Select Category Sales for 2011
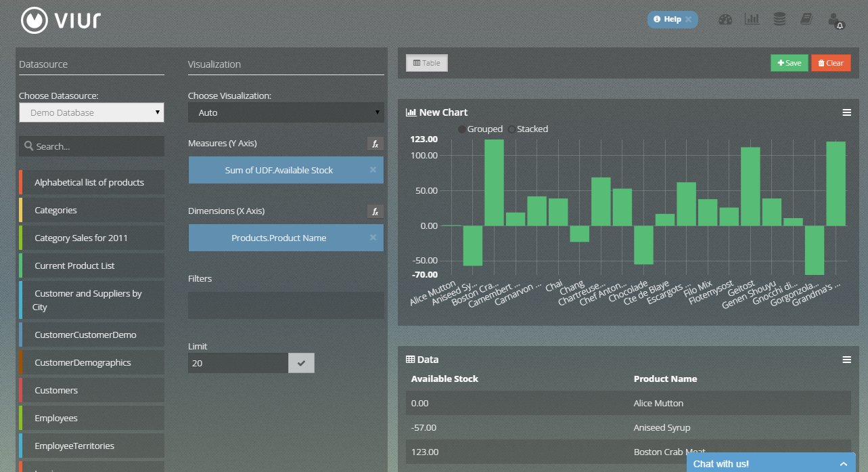 (x=91, y=238)
